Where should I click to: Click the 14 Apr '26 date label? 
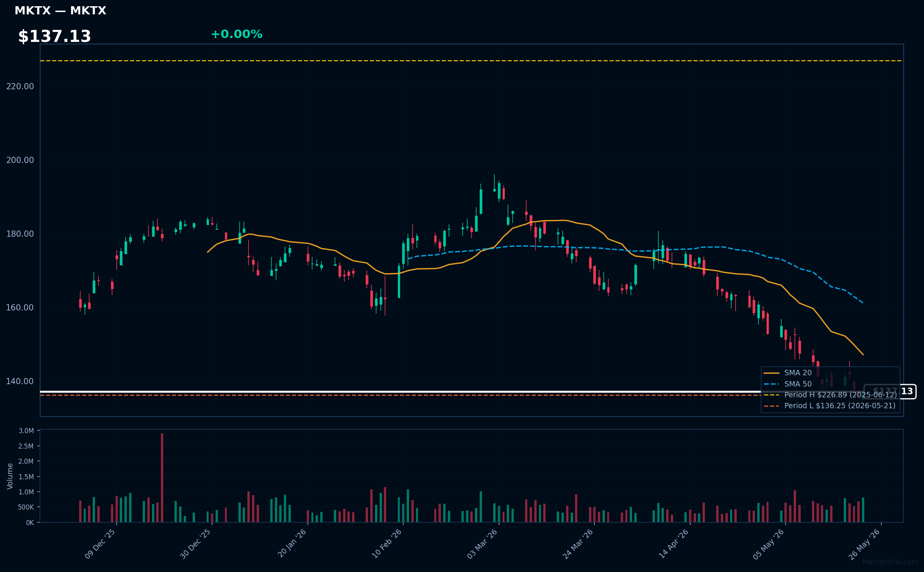click(674, 544)
